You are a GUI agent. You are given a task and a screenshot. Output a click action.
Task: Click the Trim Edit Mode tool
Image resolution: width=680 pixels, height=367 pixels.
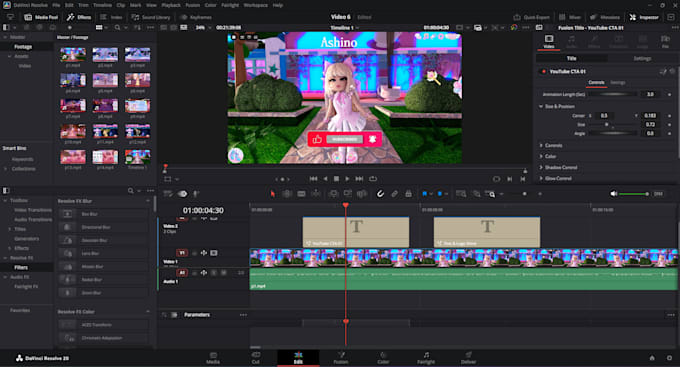[287, 194]
